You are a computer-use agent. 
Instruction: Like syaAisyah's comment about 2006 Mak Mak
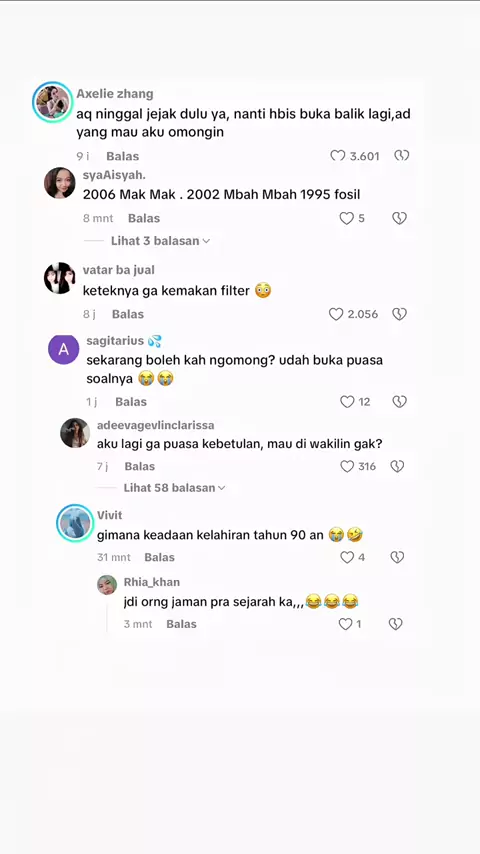point(347,218)
